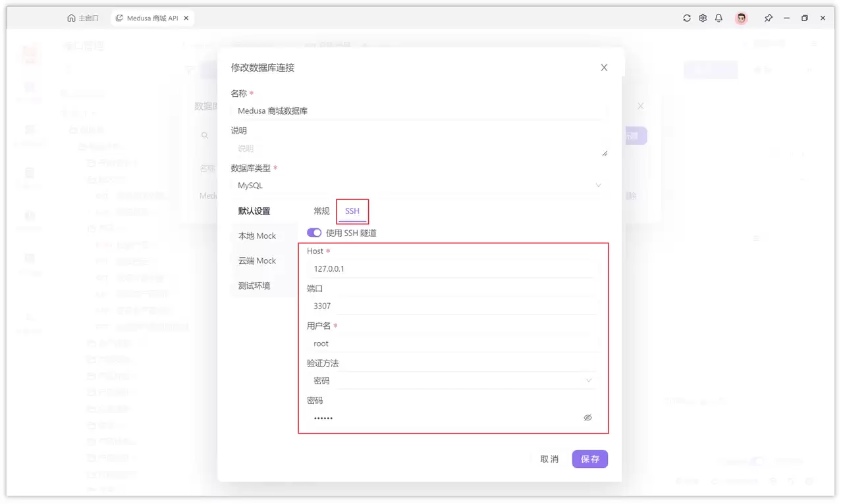Click the refresh sync icon in the title bar
The width and height of the screenshot is (843, 504).
(x=687, y=18)
